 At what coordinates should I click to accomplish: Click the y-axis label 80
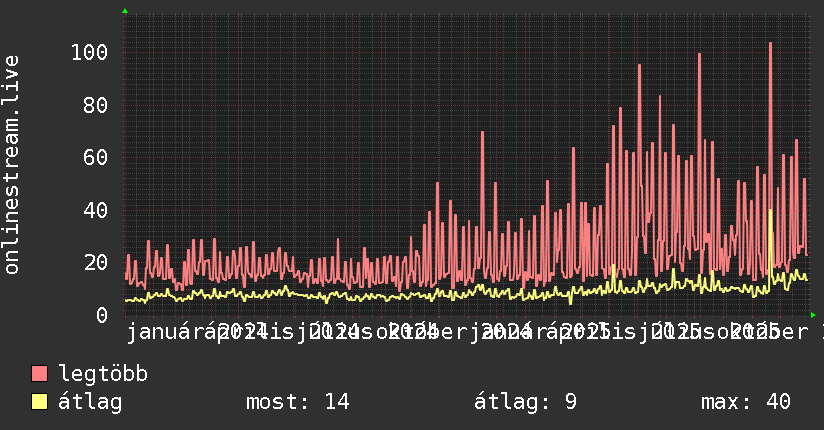96,105
